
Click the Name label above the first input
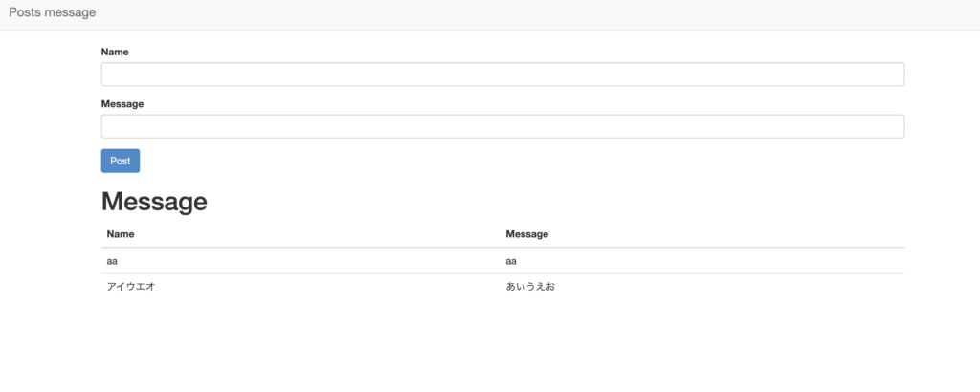click(x=115, y=52)
